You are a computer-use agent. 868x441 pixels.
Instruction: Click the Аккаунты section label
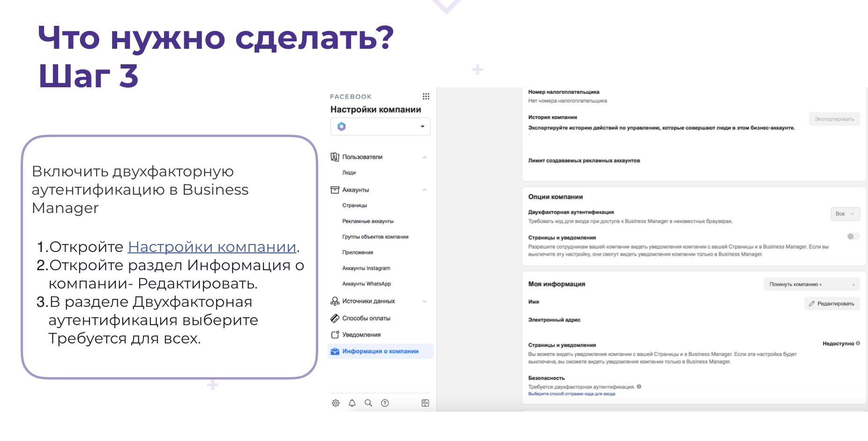pyautogui.click(x=355, y=190)
